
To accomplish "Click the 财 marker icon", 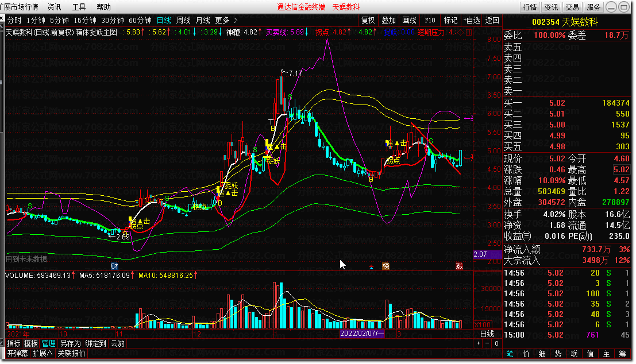I will coord(114,266).
